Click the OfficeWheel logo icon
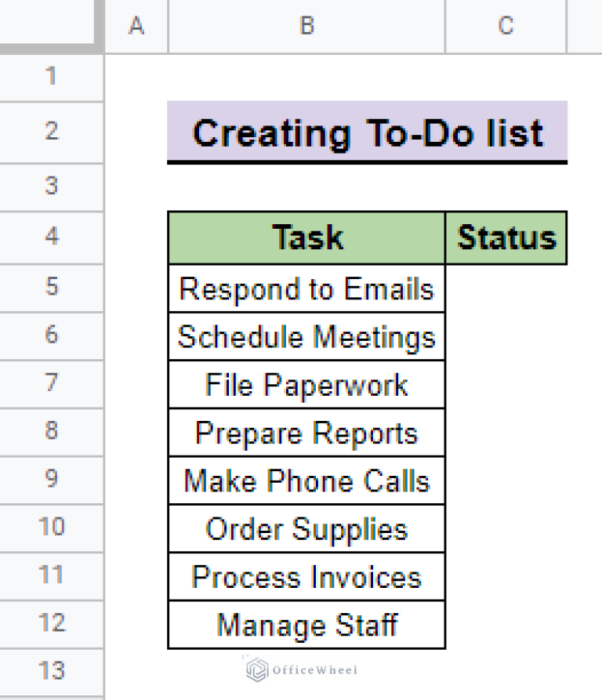Image resolution: width=602 pixels, height=700 pixels. click(254, 669)
